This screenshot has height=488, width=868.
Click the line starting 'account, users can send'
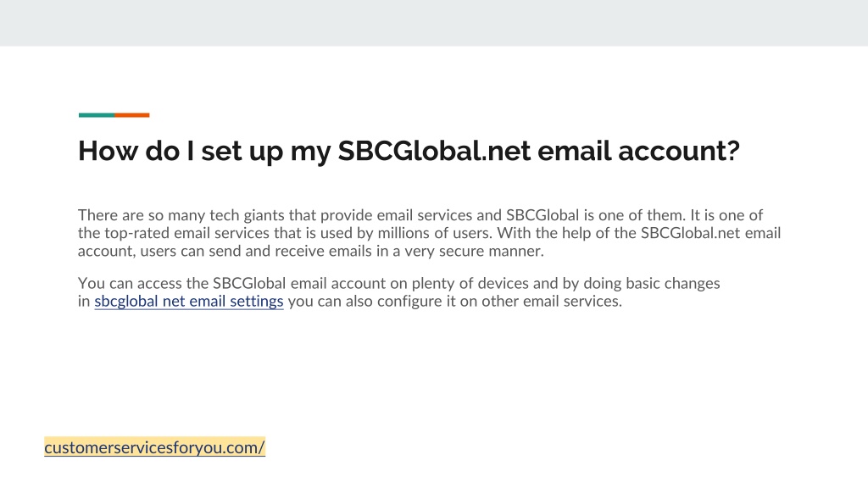point(310,251)
